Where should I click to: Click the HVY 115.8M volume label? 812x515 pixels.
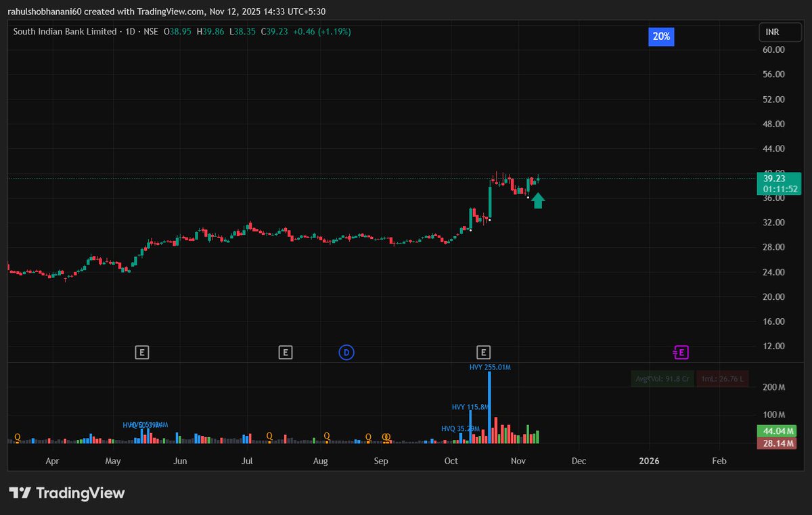click(470, 407)
